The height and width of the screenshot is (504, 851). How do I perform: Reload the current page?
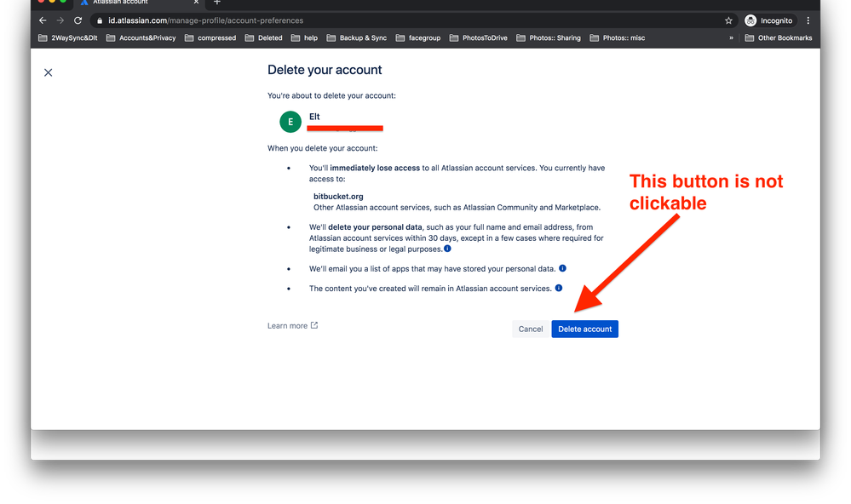coord(78,20)
